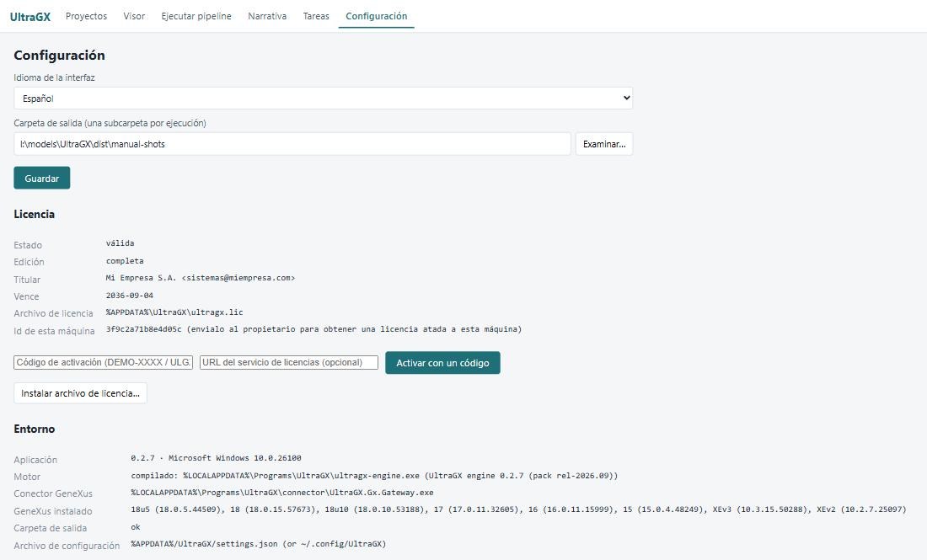Save settings with the Guardar button

42,178
